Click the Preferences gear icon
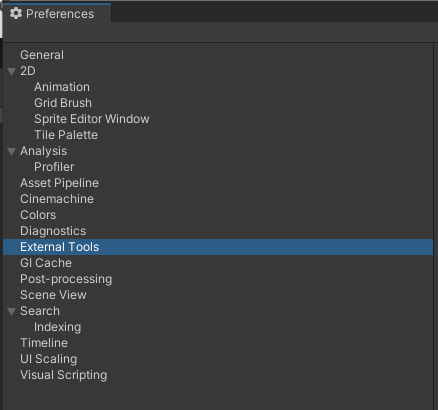This screenshot has width=438, height=410. pyautogui.click(x=16, y=13)
